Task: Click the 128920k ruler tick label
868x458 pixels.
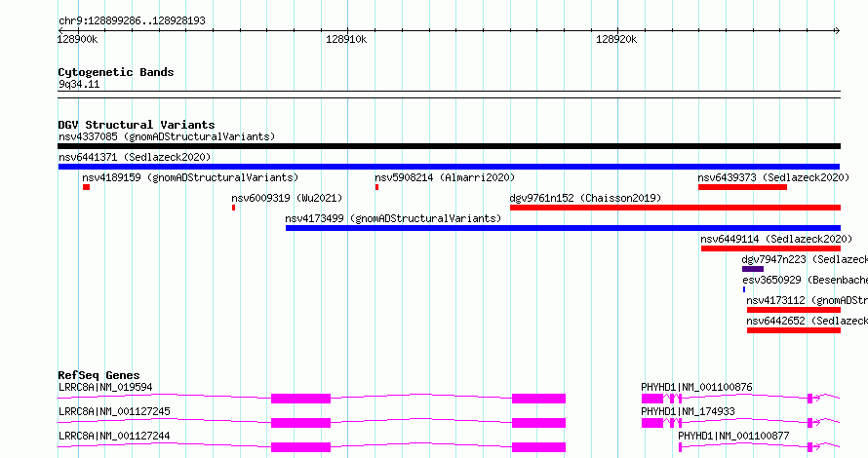Action: [x=616, y=39]
